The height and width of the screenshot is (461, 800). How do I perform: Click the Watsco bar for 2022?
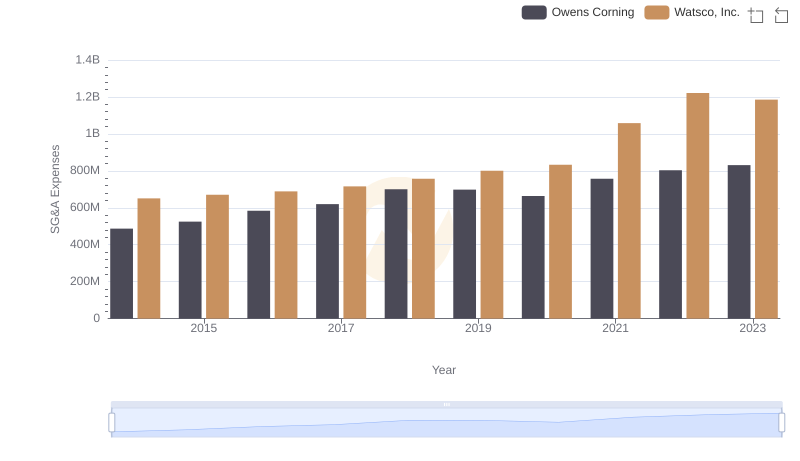coord(697,206)
